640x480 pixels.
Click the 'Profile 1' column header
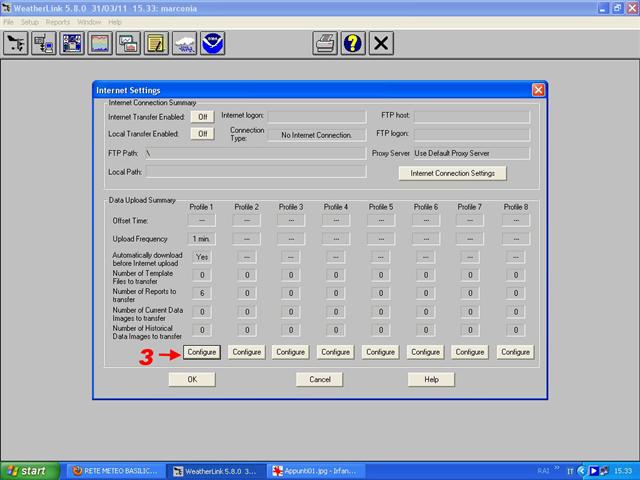[x=201, y=207]
